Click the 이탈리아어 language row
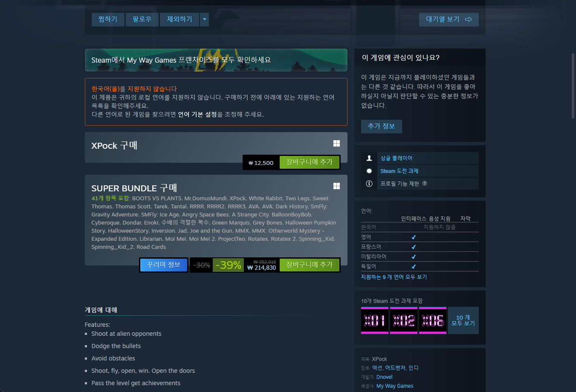The height and width of the screenshot is (392, 576). 420,257
